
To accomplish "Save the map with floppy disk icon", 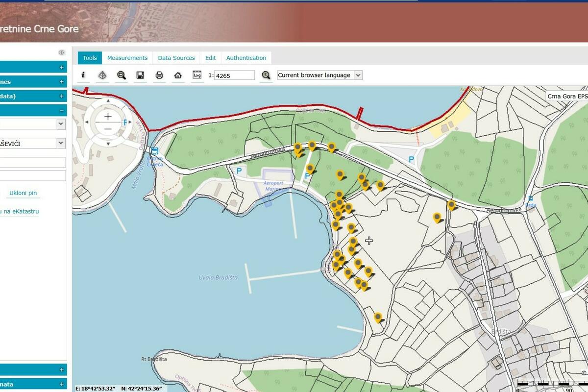I will (x=140, y=75).
